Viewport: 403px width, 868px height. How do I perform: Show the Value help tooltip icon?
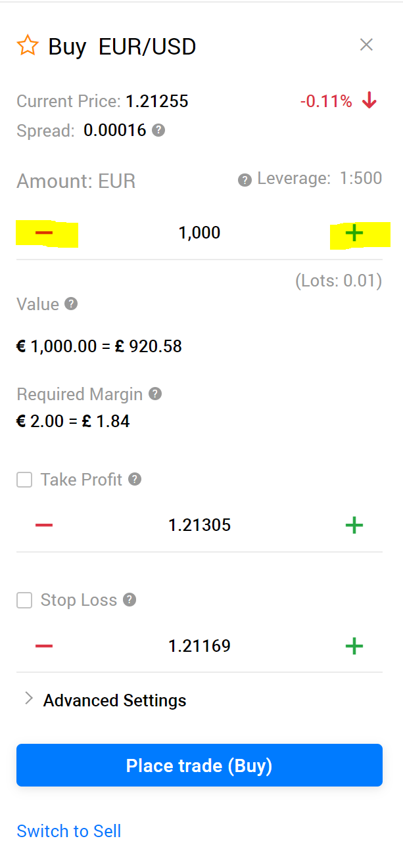pyautogui.click(x=72, y=304)
